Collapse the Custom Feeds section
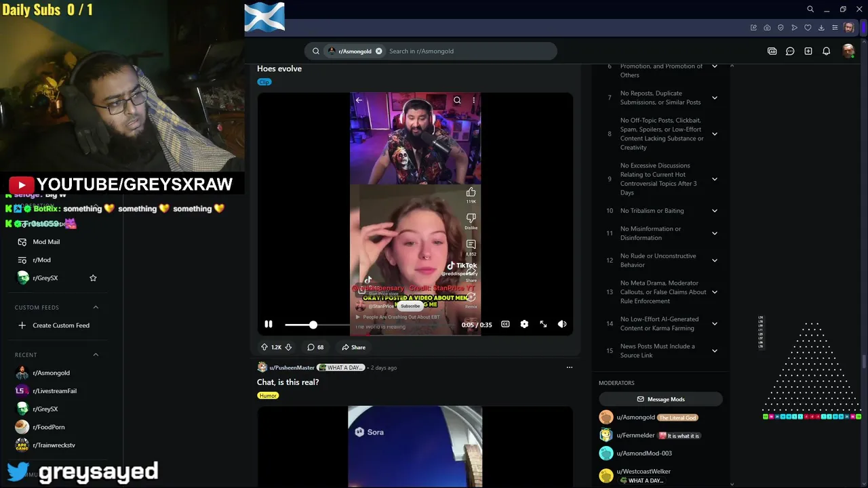Viewport: 868px width, 488px height. tap(96, 307)
